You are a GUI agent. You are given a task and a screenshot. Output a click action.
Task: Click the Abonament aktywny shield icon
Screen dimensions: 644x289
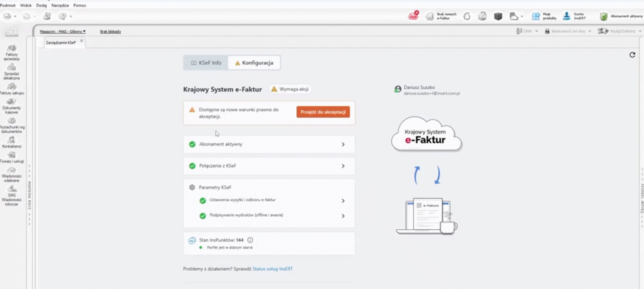pos(603,16)
